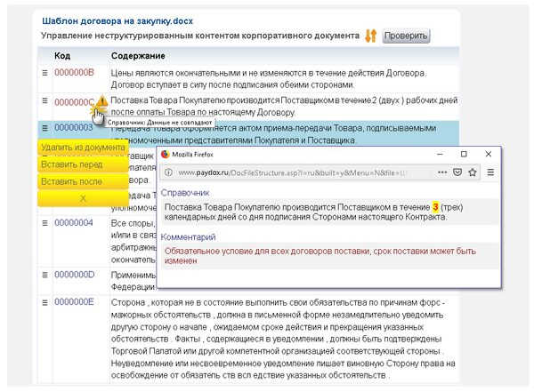Open row menu for code 0000000E
The image size is (534, 392).
(x=44, y=302)
